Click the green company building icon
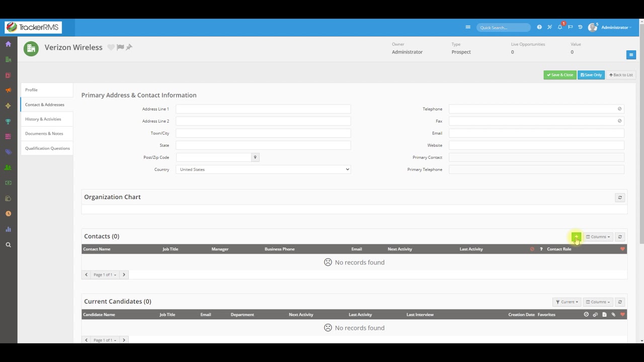This screenshot has width=644, height=362. pos(31,49)
